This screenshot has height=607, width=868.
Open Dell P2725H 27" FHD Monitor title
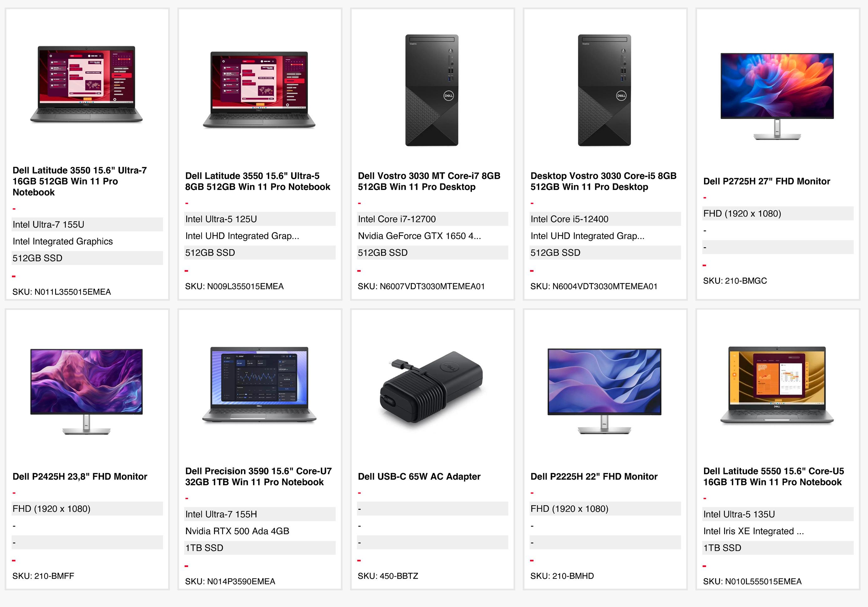point(767,181)
